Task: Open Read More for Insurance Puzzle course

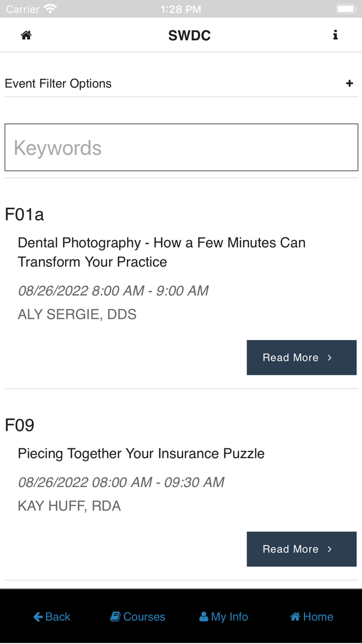Action: coord(301,549)
